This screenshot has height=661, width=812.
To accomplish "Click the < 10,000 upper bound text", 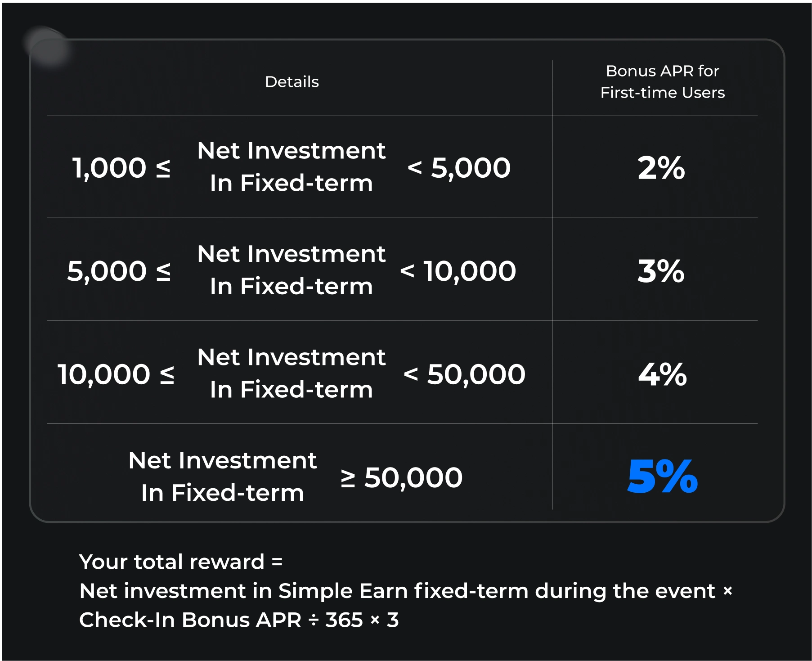I will point(458,271).
